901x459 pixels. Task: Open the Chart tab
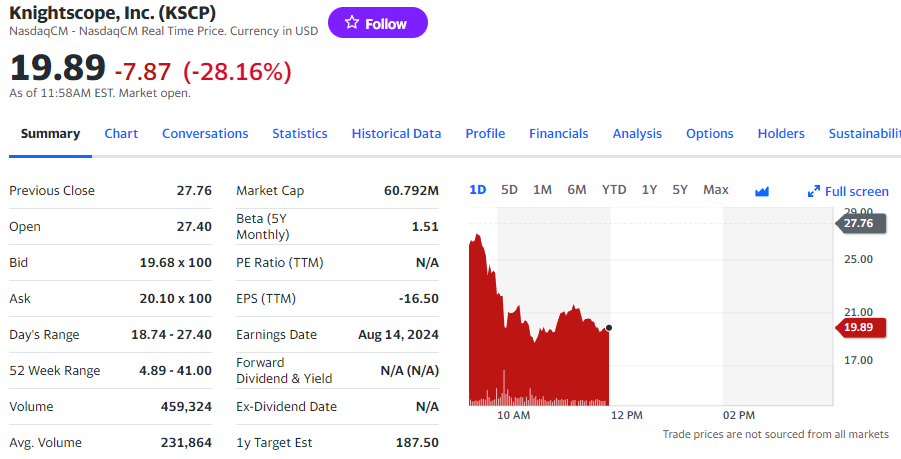point(121,133)
